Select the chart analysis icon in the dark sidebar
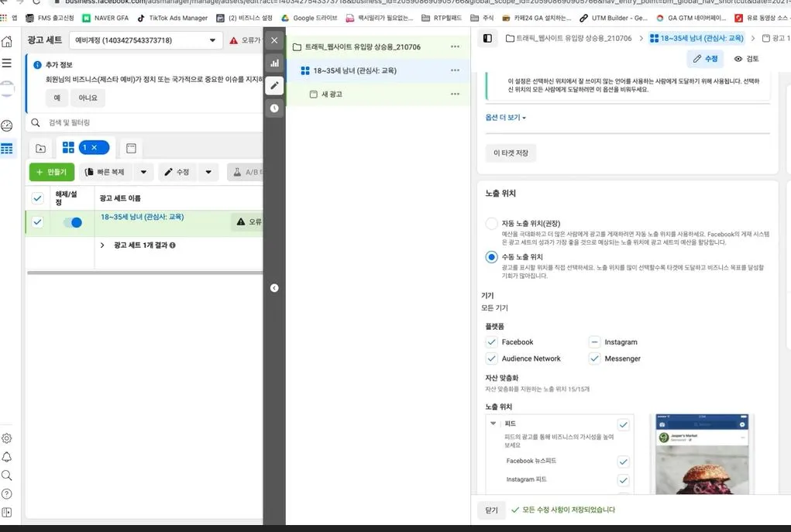791x532 pixels. 274,61
